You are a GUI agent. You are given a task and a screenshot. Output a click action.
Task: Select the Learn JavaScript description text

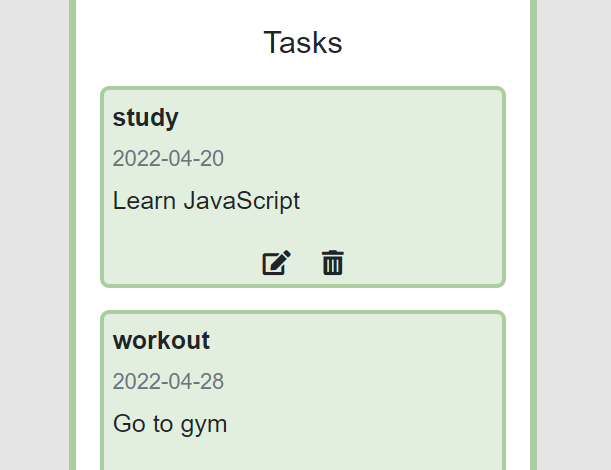(206, 201)
